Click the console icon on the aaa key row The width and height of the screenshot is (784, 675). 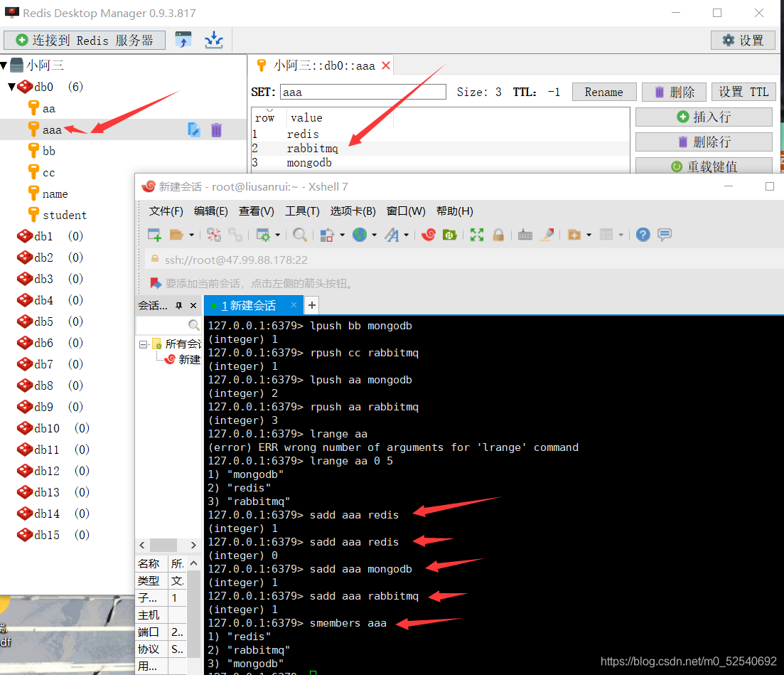coord(194,130)
